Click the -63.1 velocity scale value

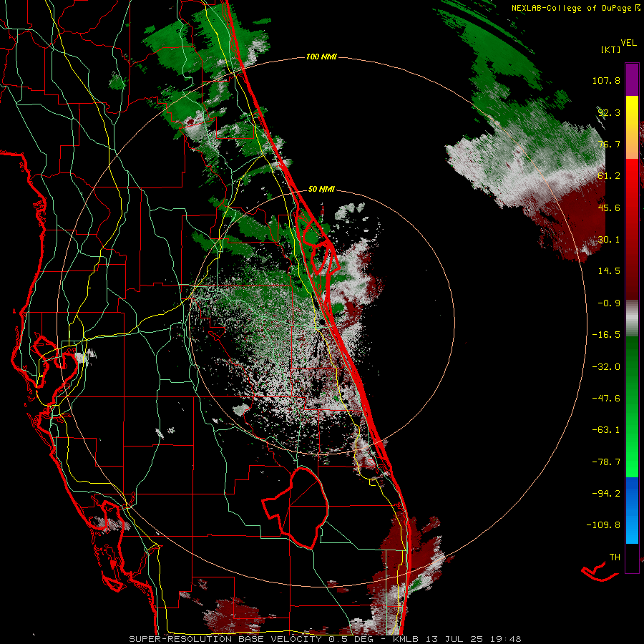[x=606, y=430]
